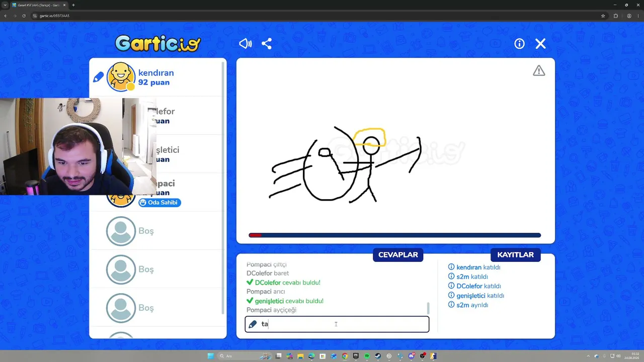644x362 pixels.
Task: Open Counter-Strike from the taskbar
Action: 434,356
